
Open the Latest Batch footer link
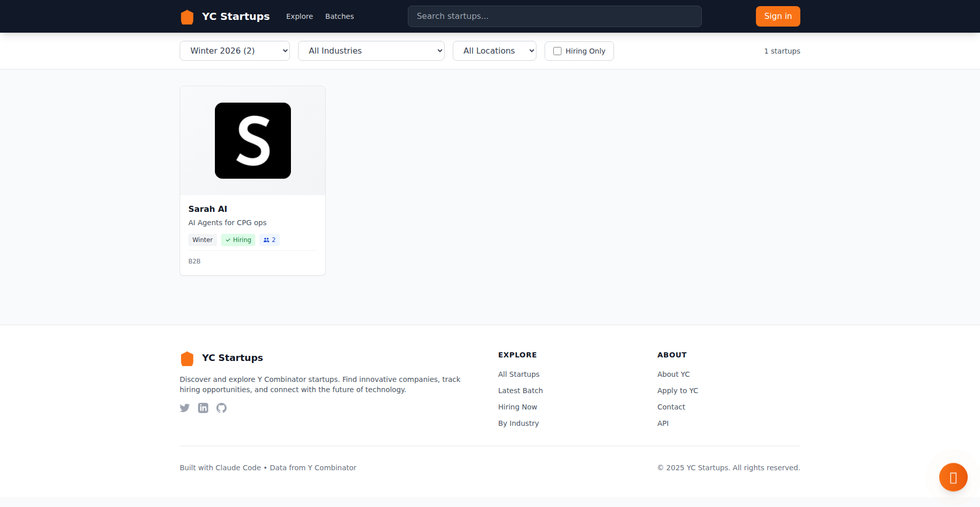[520, 391]
